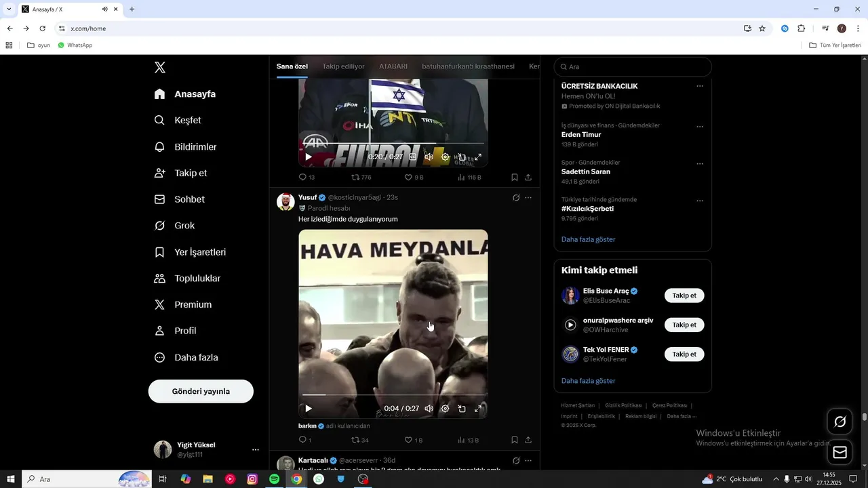The image size is (868, 488).
Task: Click Gönderi yayınla button
Action: click(x=201, y=391)
